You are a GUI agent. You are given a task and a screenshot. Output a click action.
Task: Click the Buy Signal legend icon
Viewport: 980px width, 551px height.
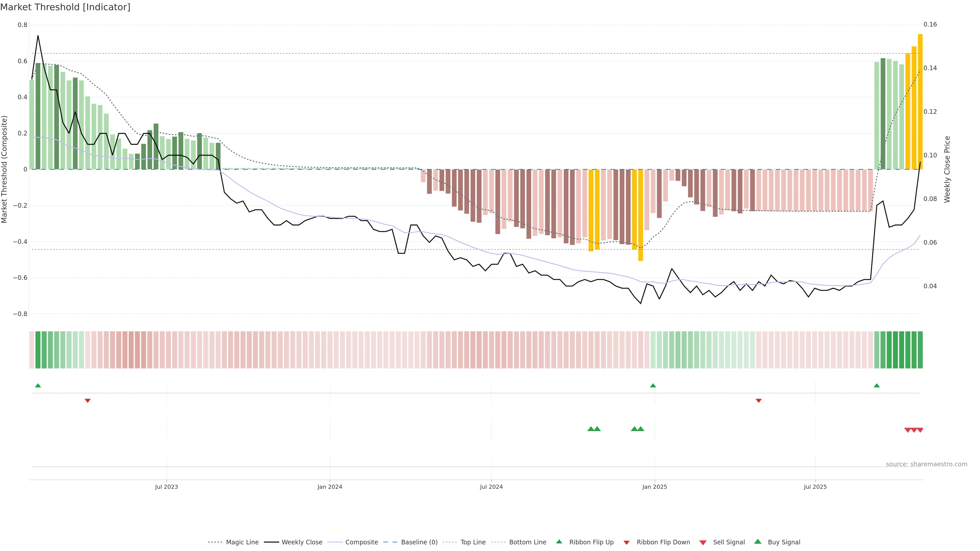pyautogui.click(x=758, y=542)
